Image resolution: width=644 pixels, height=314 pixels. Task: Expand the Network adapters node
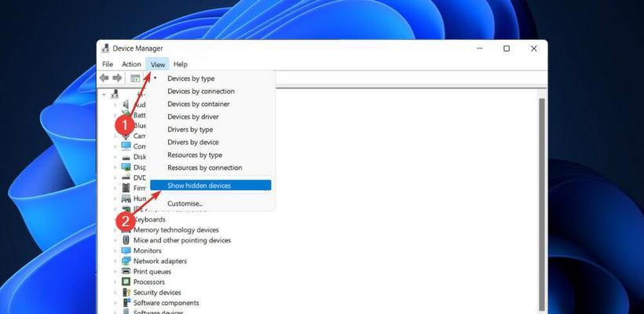115,261
